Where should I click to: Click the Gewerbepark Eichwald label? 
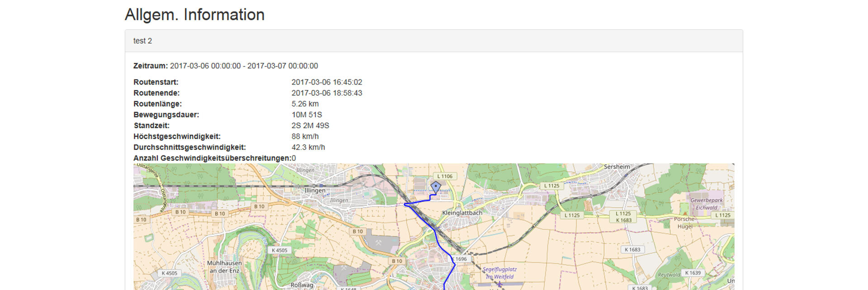(x=707, y=204)
